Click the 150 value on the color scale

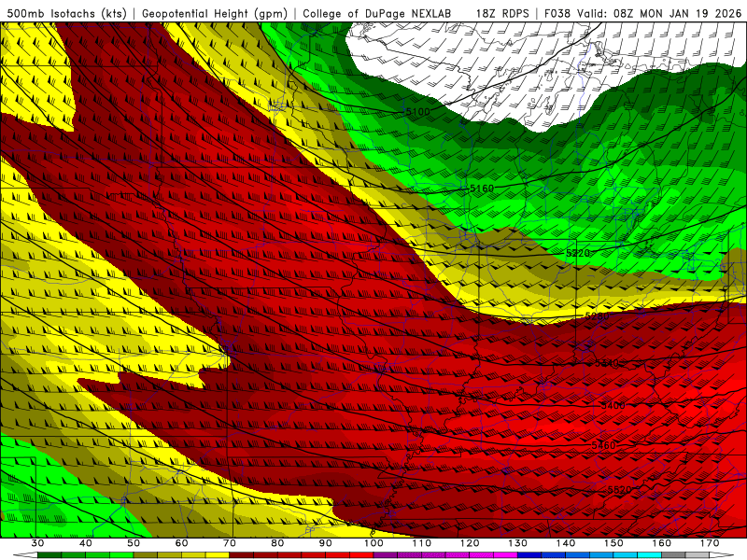(x=614, y=543)
